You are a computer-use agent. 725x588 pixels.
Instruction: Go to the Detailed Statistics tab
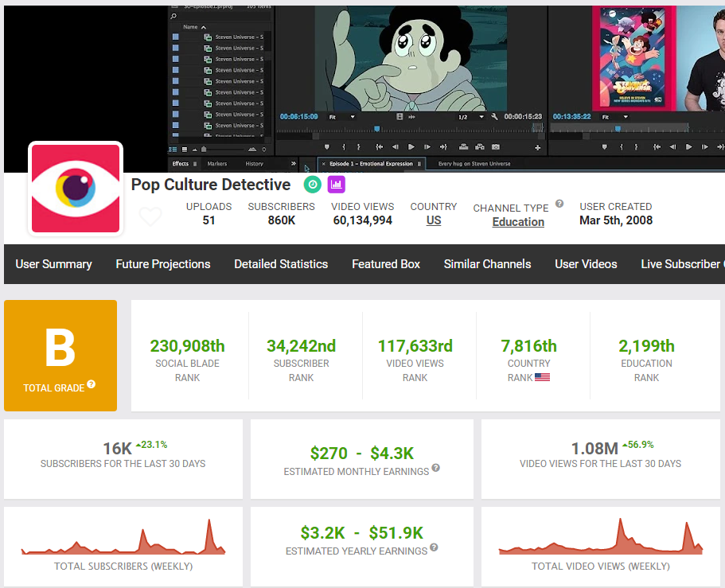point(281,264)
